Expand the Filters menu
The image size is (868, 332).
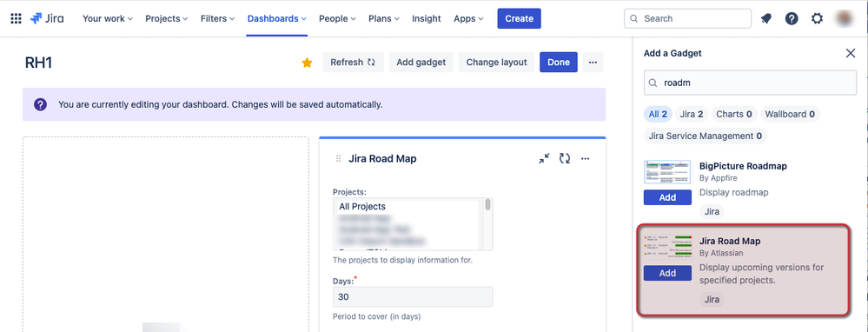[217, 18]
